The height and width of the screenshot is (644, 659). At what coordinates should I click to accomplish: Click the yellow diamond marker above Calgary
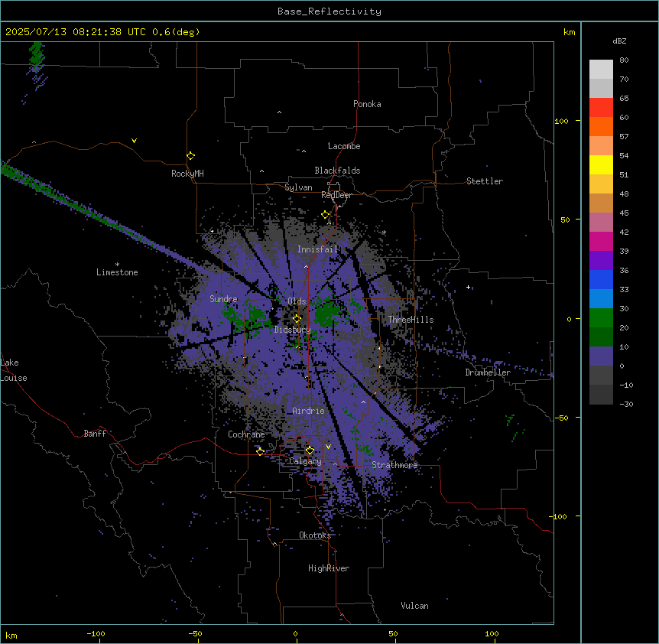pyautogui.click(x=310, y=450)
